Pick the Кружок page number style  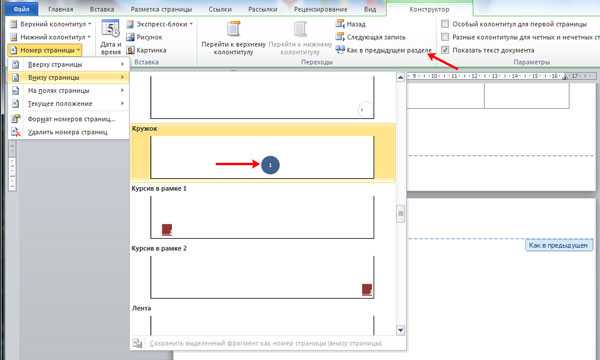point(262,152)
